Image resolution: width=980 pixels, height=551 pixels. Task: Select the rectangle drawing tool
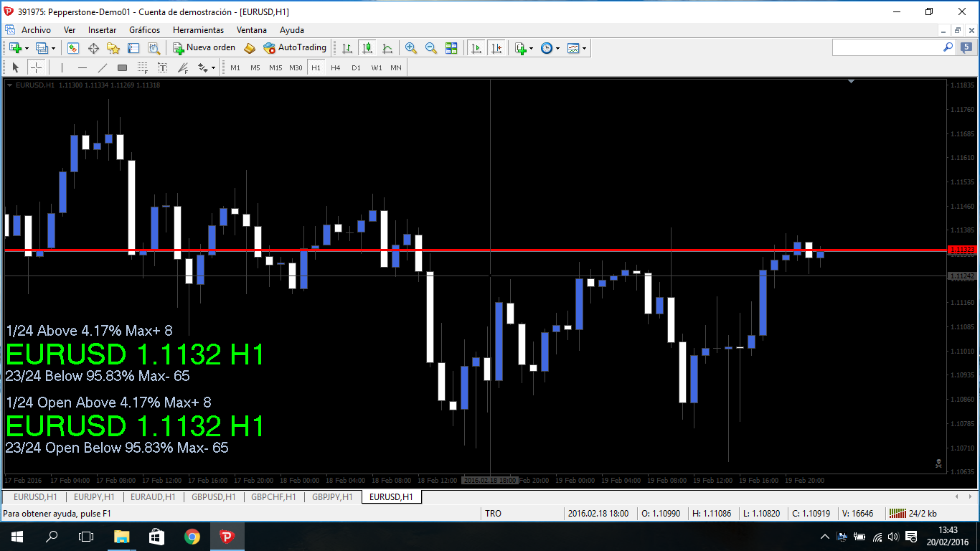(123, 67)
